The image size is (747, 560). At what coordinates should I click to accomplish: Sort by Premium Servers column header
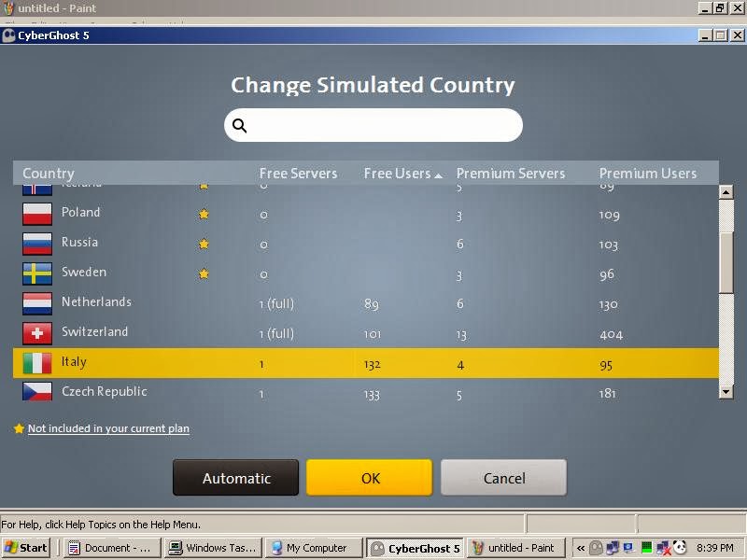(x=511, y=174)
